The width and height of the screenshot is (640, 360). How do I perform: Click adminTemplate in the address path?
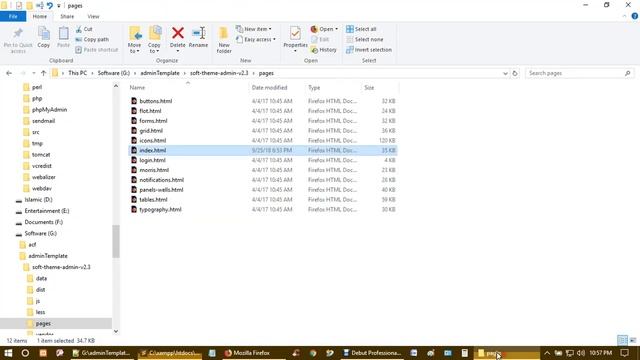pyautogui.click(x=160, y=73)
